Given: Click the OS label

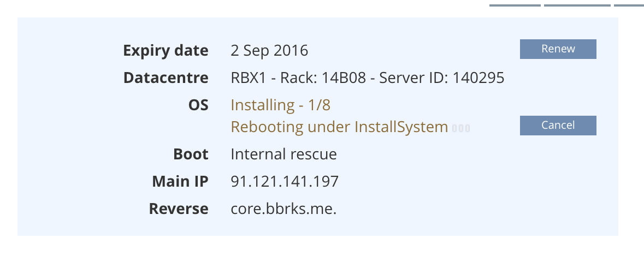Looking at the screenshot, I should point(198,105).
